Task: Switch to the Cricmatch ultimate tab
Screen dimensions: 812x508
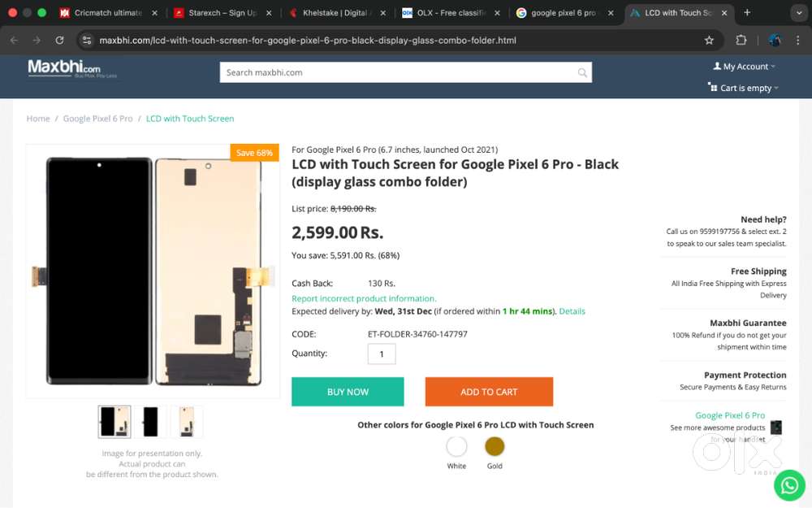Action: pyautogui.click(x=101, y=13)
